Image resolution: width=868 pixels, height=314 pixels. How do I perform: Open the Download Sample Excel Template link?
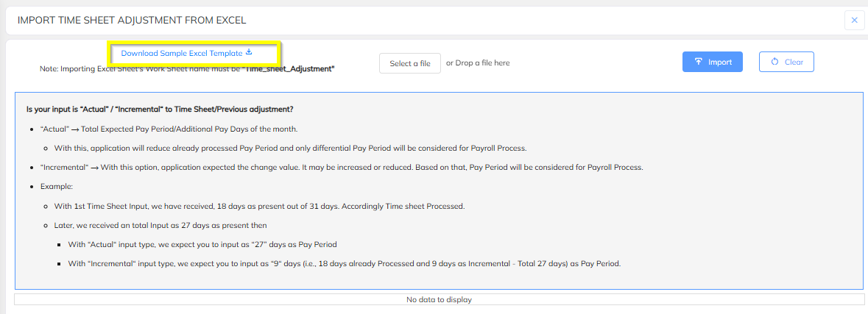(182, 53)
